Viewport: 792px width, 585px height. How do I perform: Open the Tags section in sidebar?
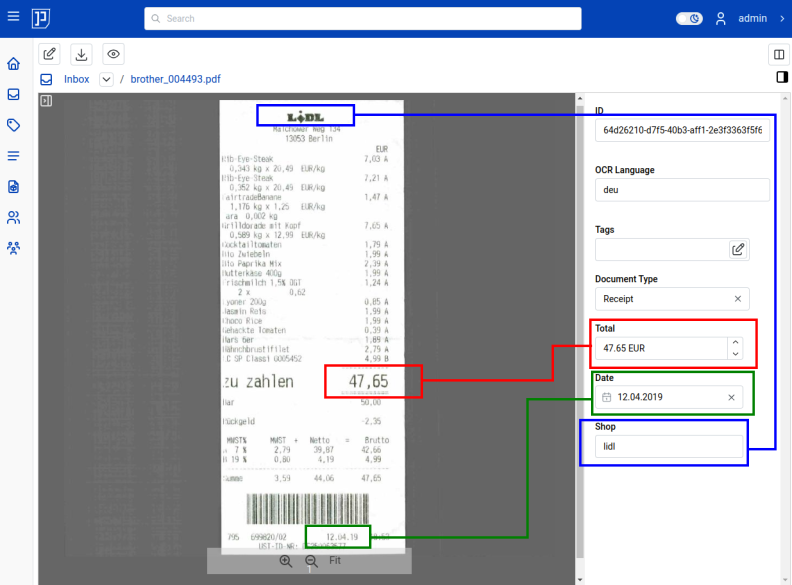(x=14, y=125)
